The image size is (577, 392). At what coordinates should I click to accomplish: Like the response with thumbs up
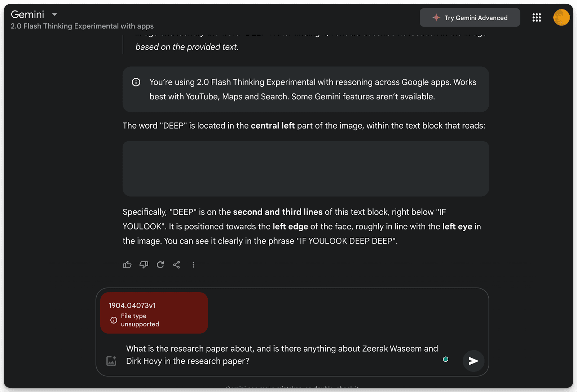(x=127, y=265)
